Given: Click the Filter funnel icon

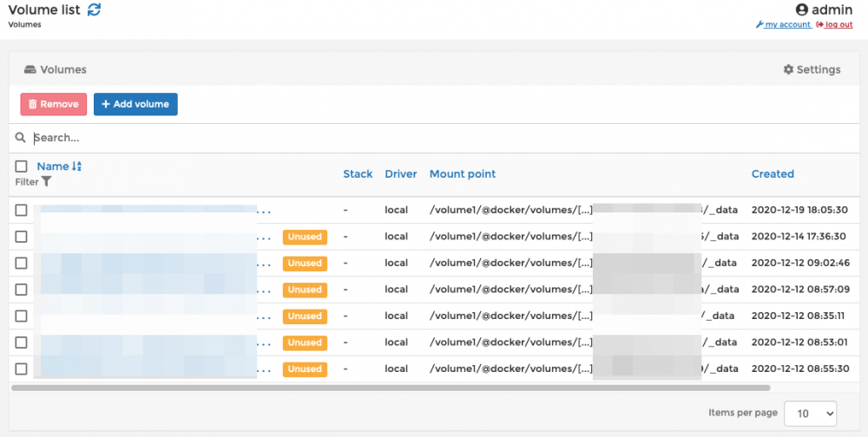Looking at the screenshot, I should click(x=46, y=182).
